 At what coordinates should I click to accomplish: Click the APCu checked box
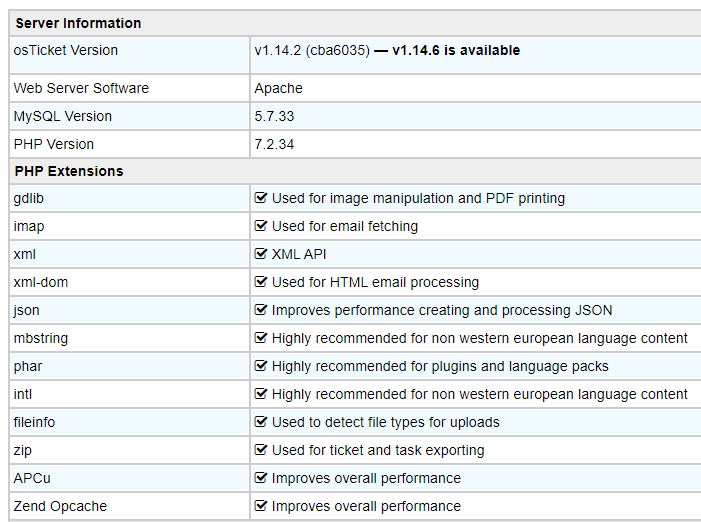coord(261,478)
